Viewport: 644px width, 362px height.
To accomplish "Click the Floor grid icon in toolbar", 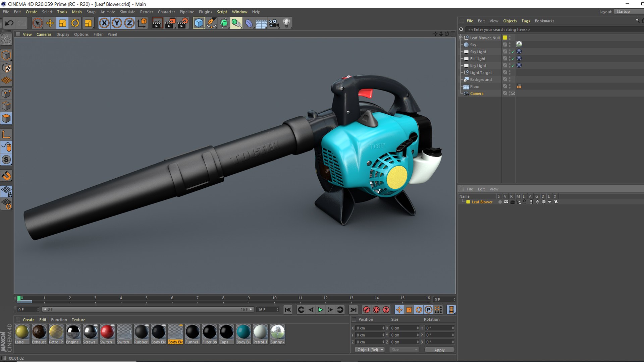I will (x=261, y=23).
